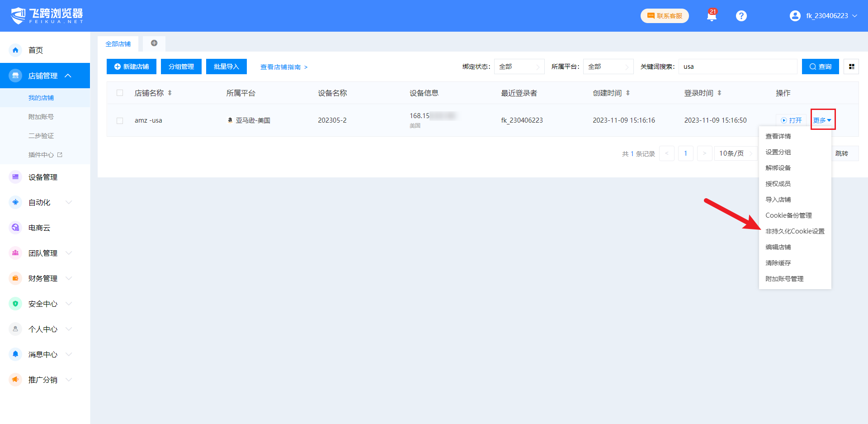Click the e-commerce cloud sidebar icon
Viewport: 868px width, 424px height.
pos(15,228)
